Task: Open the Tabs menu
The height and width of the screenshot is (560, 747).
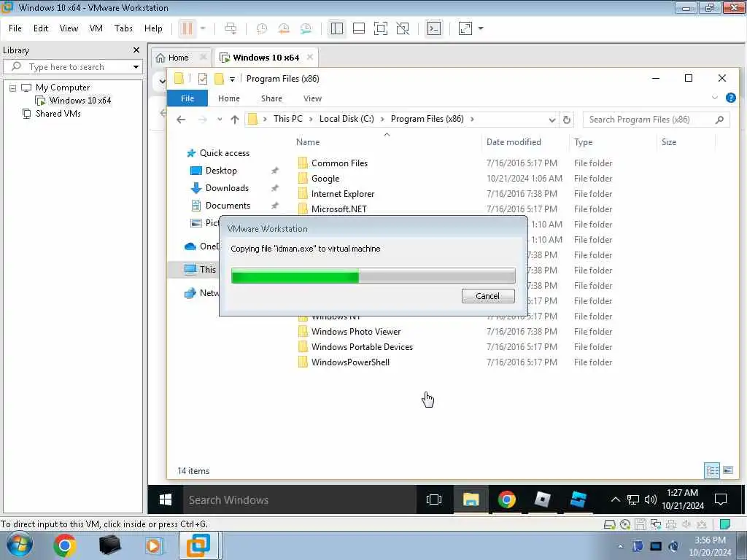Action: point(123,28)
